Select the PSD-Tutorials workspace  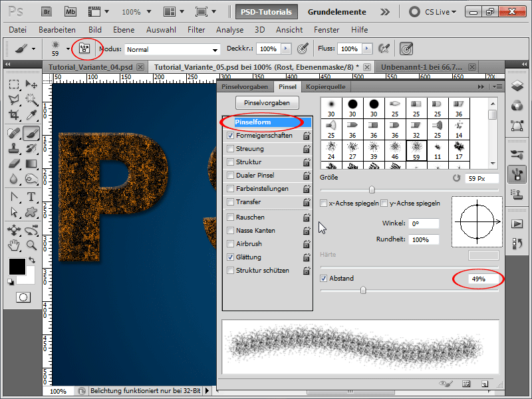267,12
